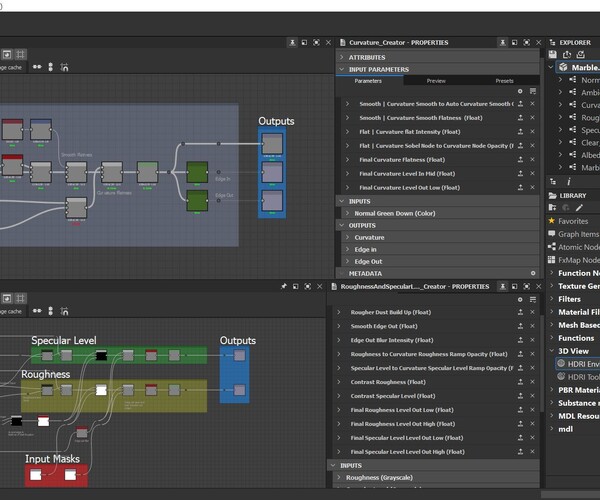The width and height of the screenshot is (600, 500).
Task: Click the green Edge In graph node
Action: (197, 172)
